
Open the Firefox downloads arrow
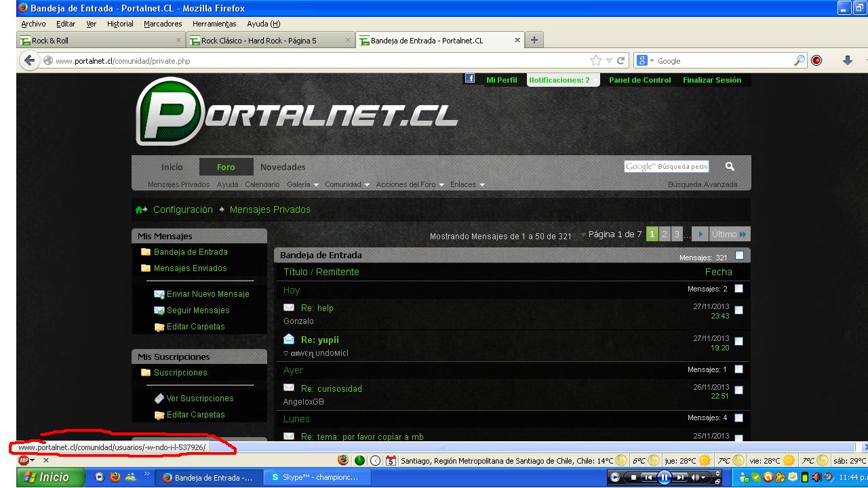(x=848, y=60)
